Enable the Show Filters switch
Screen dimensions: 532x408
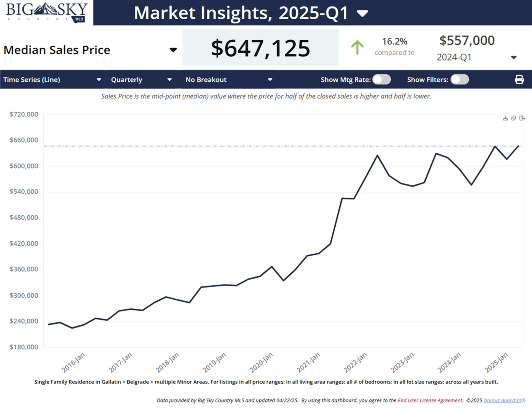[x=460, y=80]
